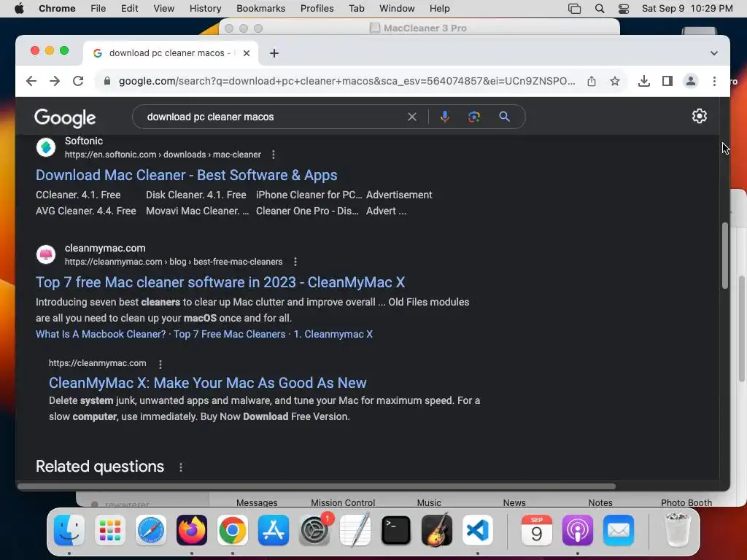Open Terminal from the Dock
747x560 pixels.
tap(396, 530)
